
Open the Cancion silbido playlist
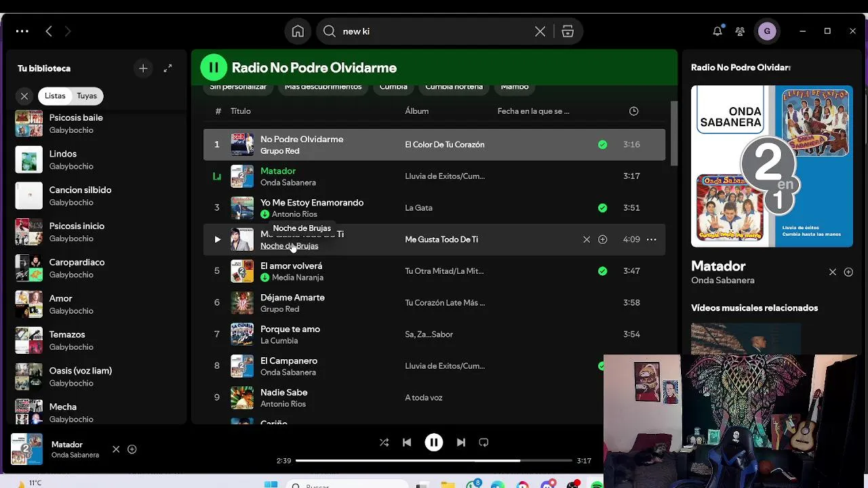[x=98, y=196]
